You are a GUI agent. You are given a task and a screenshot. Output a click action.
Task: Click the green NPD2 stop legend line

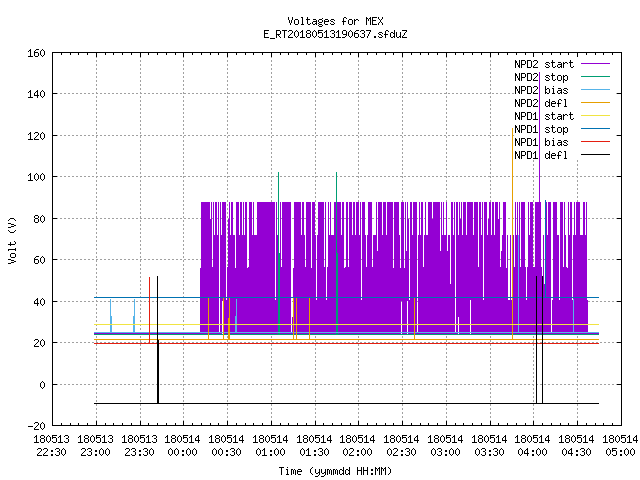coord(595,77)
